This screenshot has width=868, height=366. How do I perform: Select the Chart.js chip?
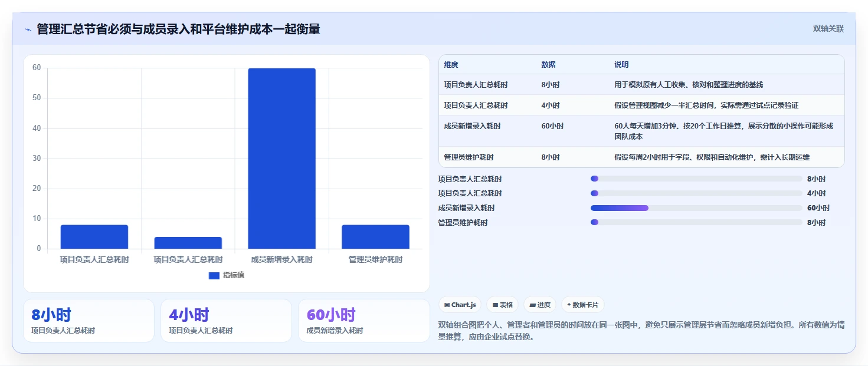[460, 305]
